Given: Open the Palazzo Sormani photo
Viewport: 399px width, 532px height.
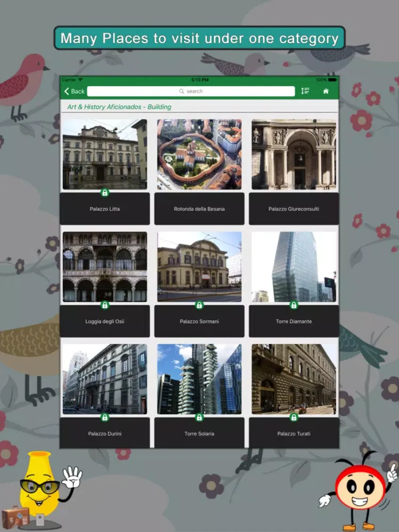Looking at the screenshot, I should [x=199, y=267].
